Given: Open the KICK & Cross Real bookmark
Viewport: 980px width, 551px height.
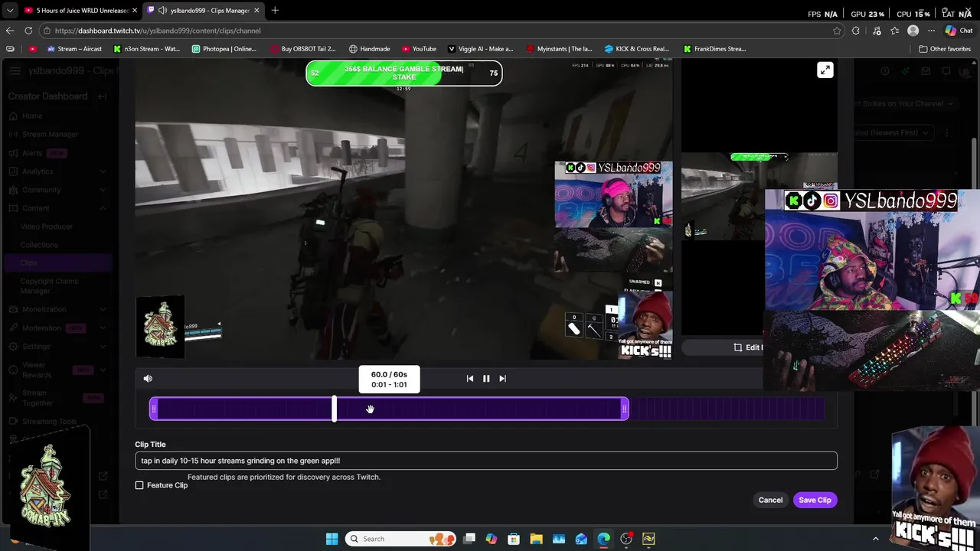Looking at the screenshot, I should tap(637, 49).
